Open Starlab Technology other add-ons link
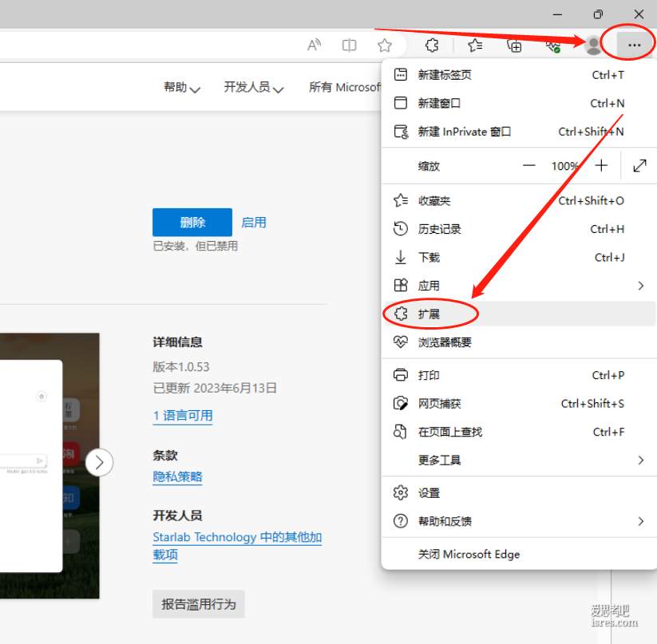Screen dimensions: 657x644 click(x=237, y=546)
